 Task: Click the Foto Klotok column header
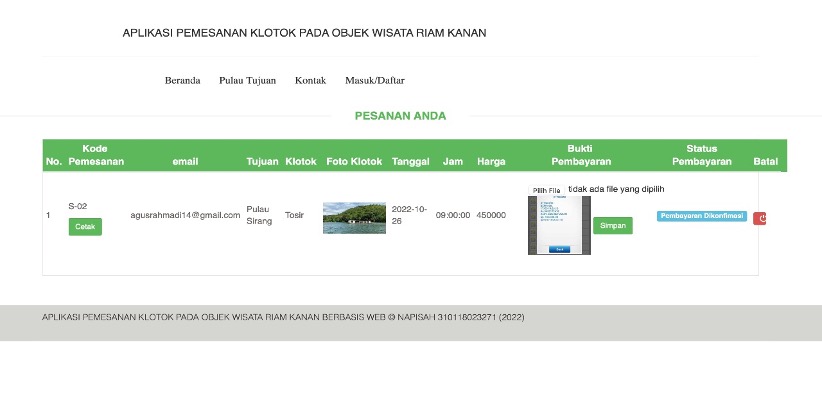354,161
